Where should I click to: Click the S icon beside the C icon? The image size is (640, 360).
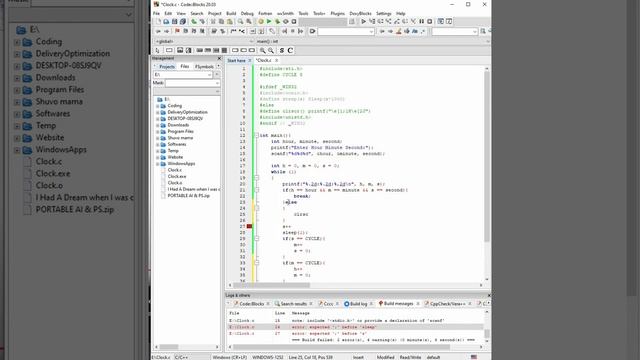[x=282, y=51]
